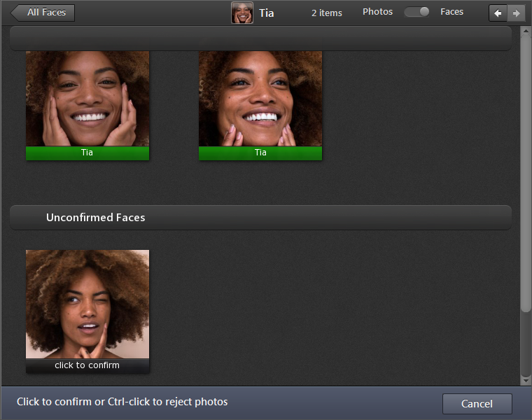Toggle the Photos/Faces view switch
532x420 pixels.
[416, 12]
